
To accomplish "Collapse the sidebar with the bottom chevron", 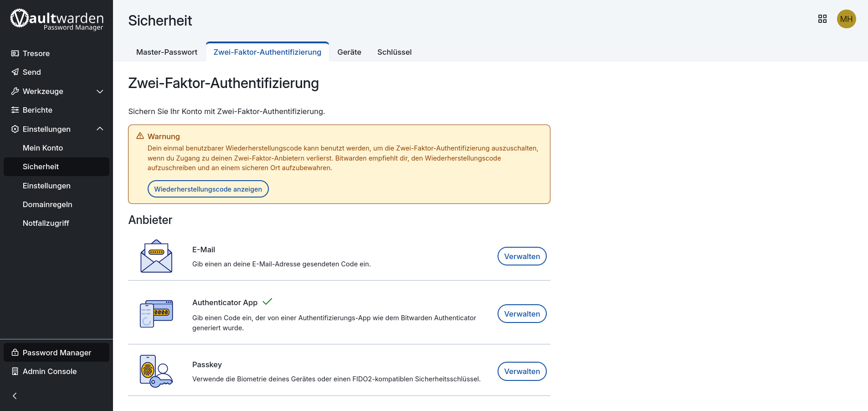I will click(x=15, y=395).
